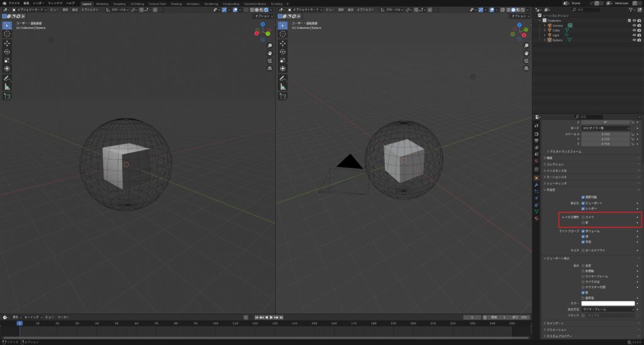The image size is (644, 345).
Task: Switch left viewport to rendered shading
Action: [266, 9]
